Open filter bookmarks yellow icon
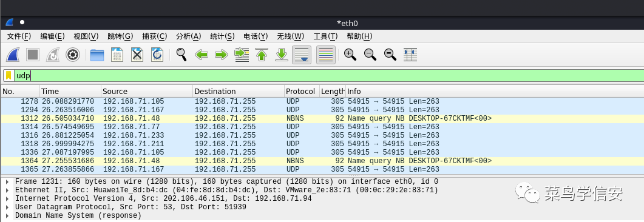The height and width of the screenshot is (222, 644). [x=8, y=75]
